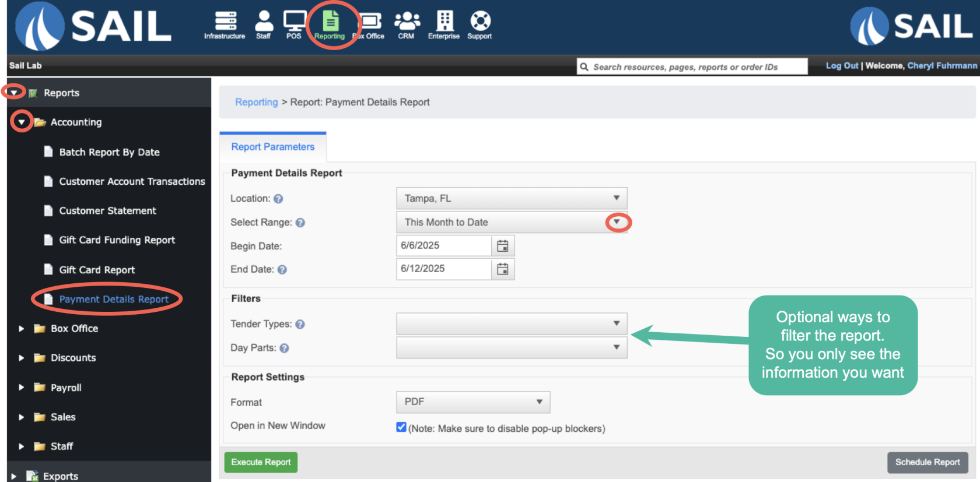
Task: Open Gift Card Funding Report in sidebar
Action: pos(117,240)
